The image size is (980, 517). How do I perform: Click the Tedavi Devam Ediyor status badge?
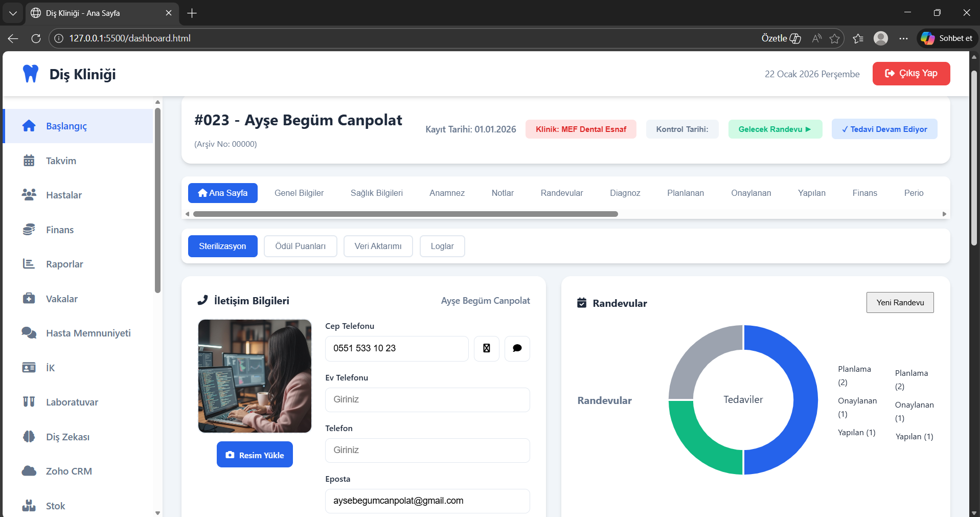[884, 129]
